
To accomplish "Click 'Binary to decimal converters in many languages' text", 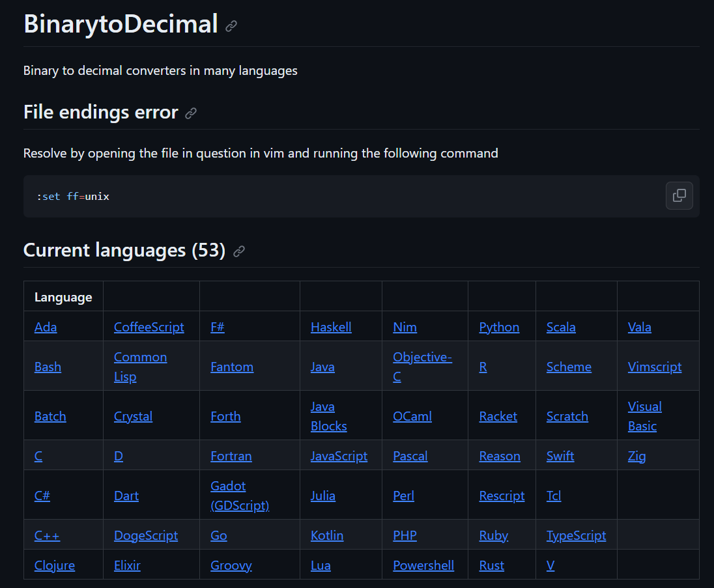I will [x=160, y=71].
